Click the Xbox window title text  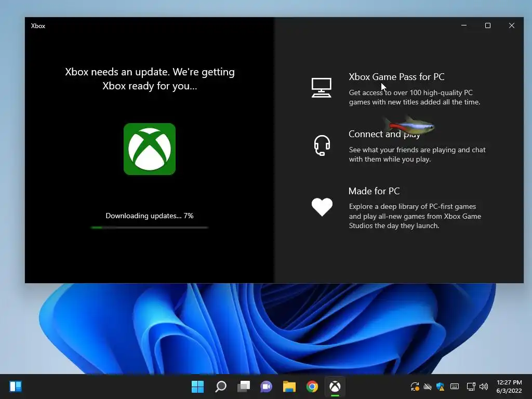pyautogui.click(x=38, y=26)
